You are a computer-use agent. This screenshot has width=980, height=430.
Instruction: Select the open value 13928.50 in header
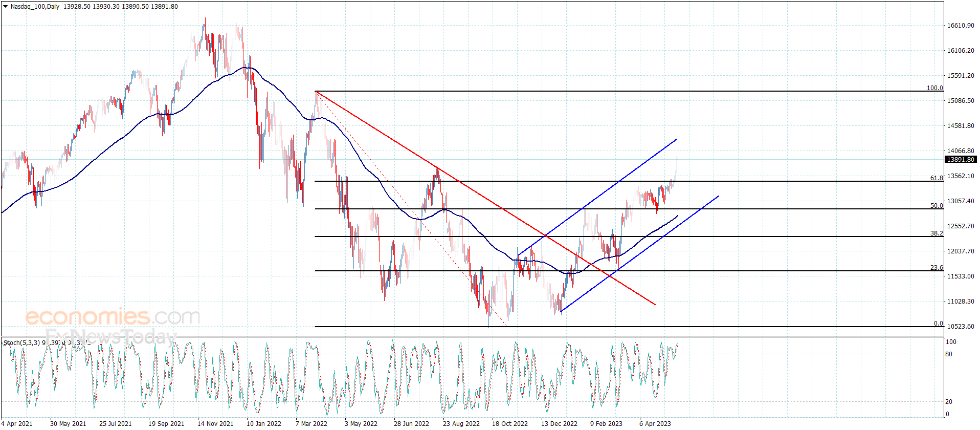click(77, 7)
